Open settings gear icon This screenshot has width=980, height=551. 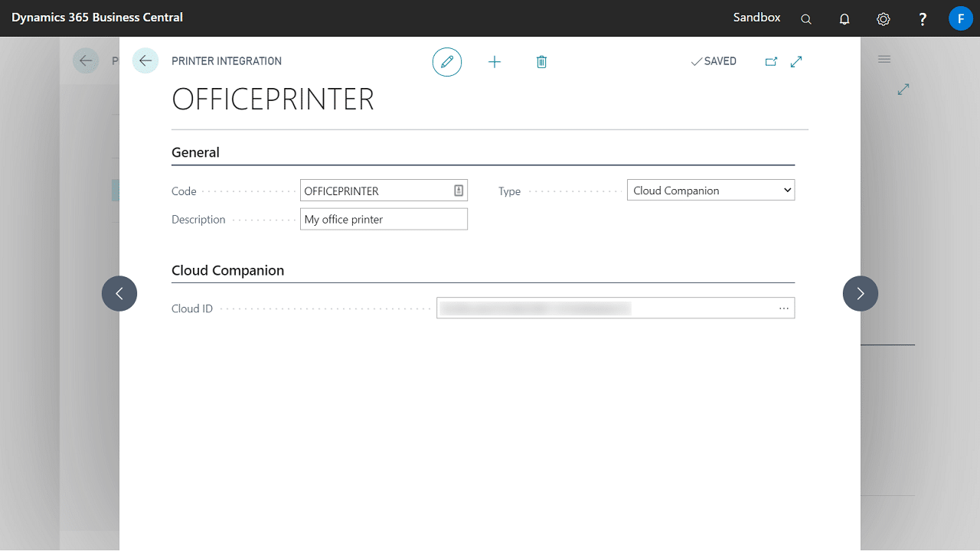(884, 19)
